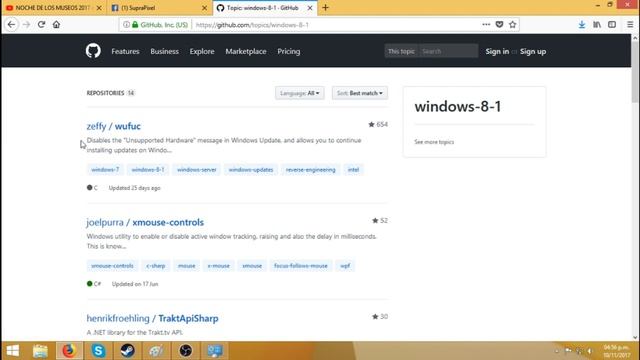Click the This topic search scope label

(401, 51)
